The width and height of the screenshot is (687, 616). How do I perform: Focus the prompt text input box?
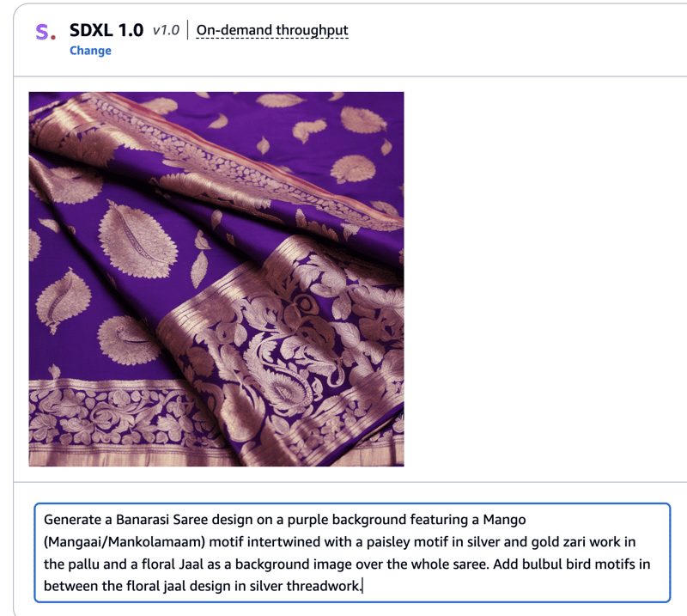pos(352,552)
